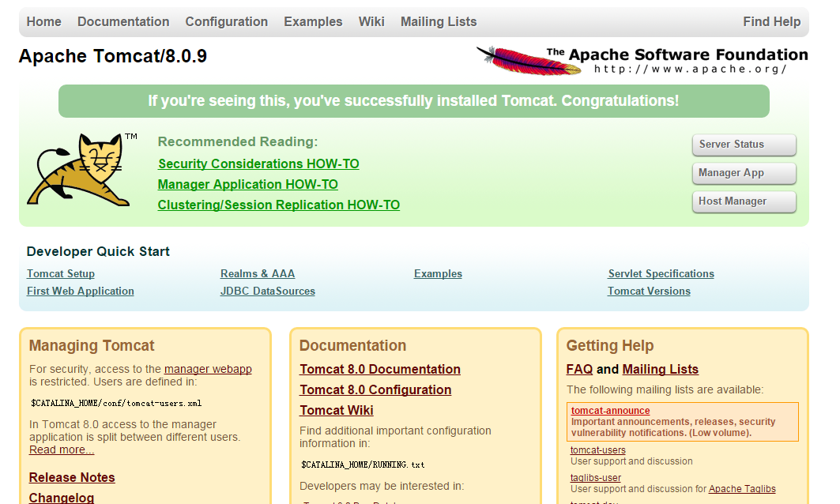Click the Apache Tomcat/8.0.9 heading
840x504 pixels.
click(x=113, y=56)
